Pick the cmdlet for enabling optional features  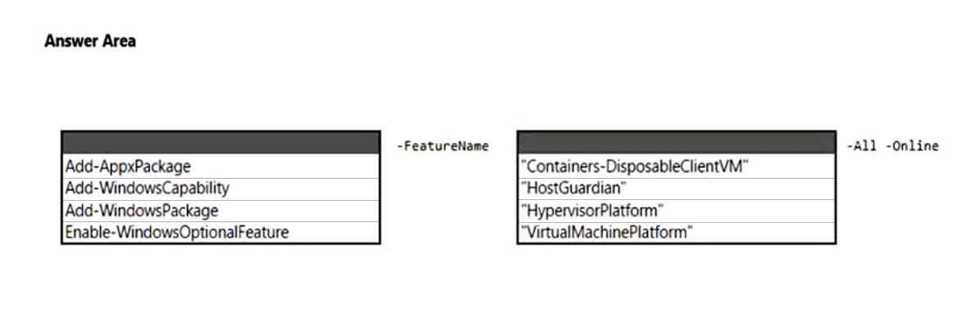pos(221,232)
